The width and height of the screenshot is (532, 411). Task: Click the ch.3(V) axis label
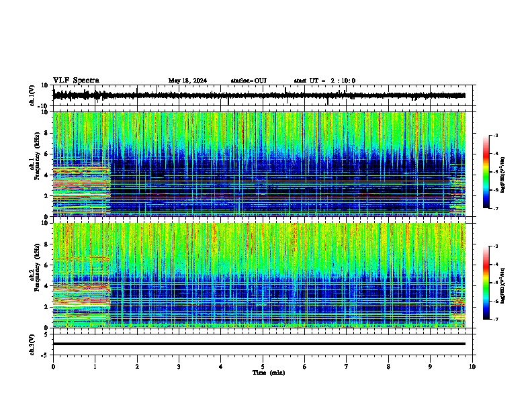tap(32, 345)
